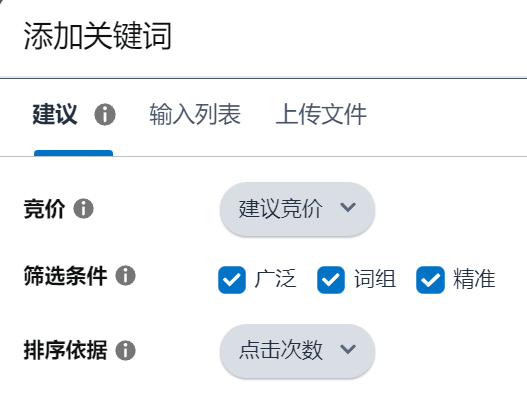Screen dimensions: 527x396
Task: Open the 上传文件 tab
Action: (x=321, y=114)
